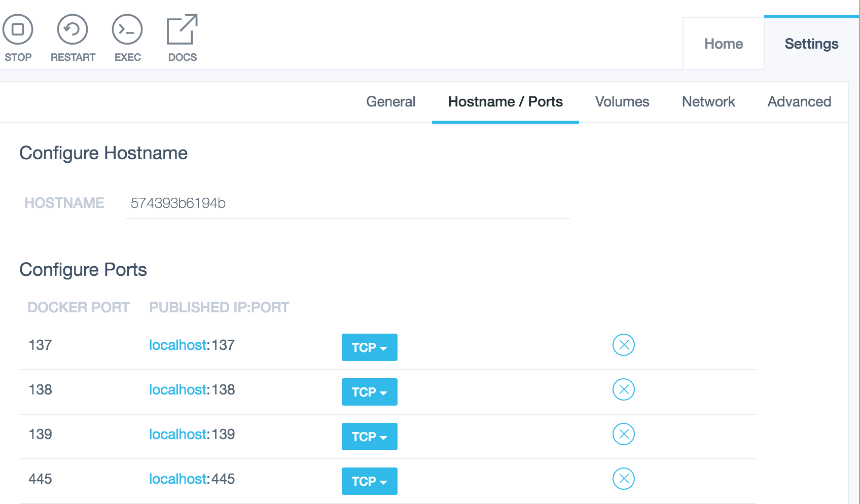Expand the TCP protocol dropdown for port 139
This screenshot has height=504, width=860.
click(370, 437)
